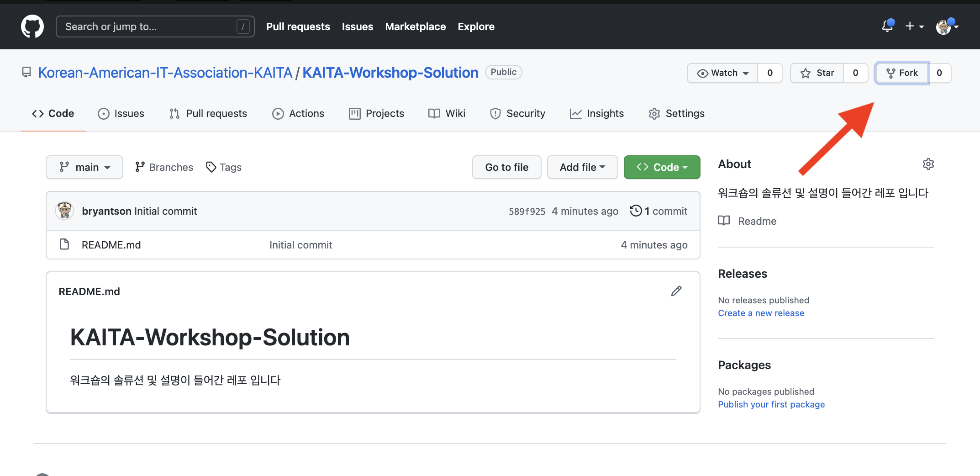Open the notifications bell
Screen dimensions: 980x476
pos(887,26)
